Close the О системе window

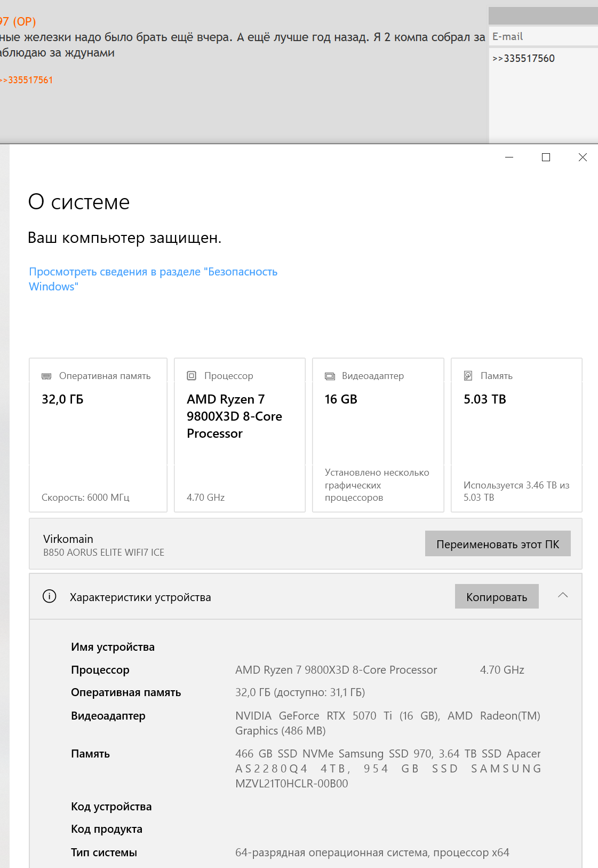pos(583,157)
